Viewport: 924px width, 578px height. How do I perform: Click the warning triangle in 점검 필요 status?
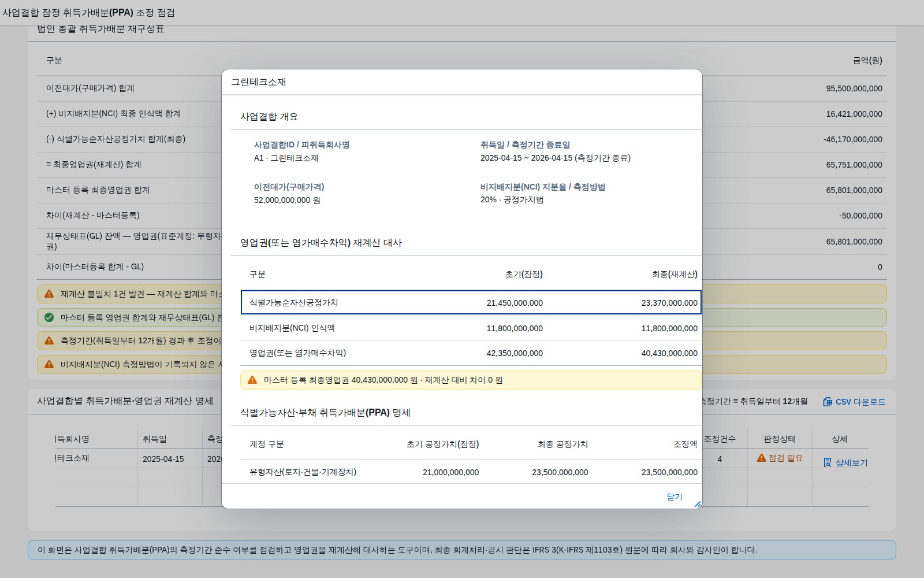coord(762,458)
